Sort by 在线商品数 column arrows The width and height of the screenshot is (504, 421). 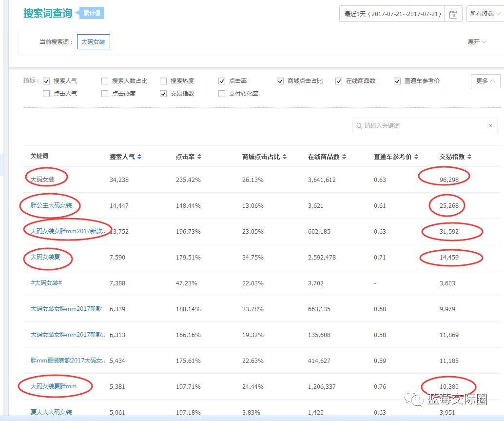pyautogui.click(x=344, y=157)
